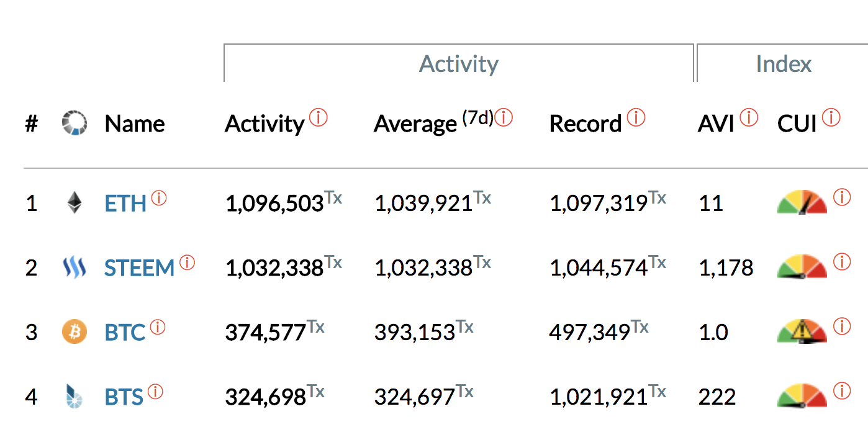Image resolution: width=868 pixels, height=432 pixels.
Task: Show info icon beside BTS name
Action: tap(155, 392)
